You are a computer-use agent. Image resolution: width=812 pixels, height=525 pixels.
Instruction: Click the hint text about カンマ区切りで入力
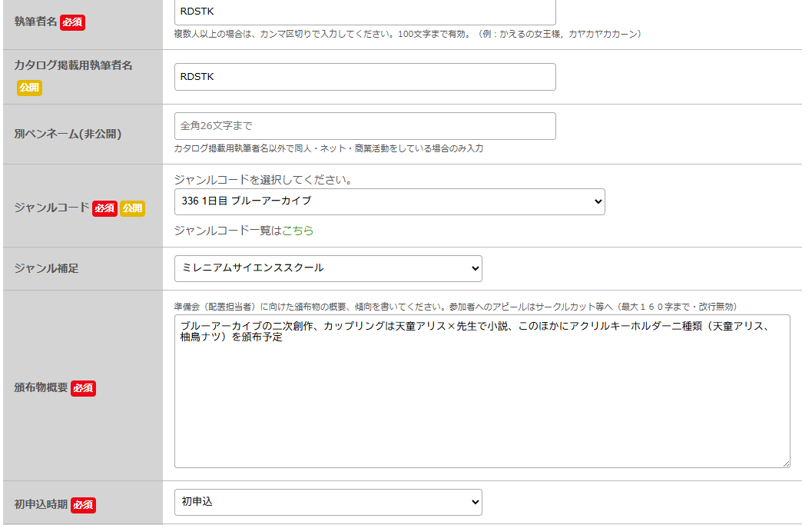tap(408, 34)
